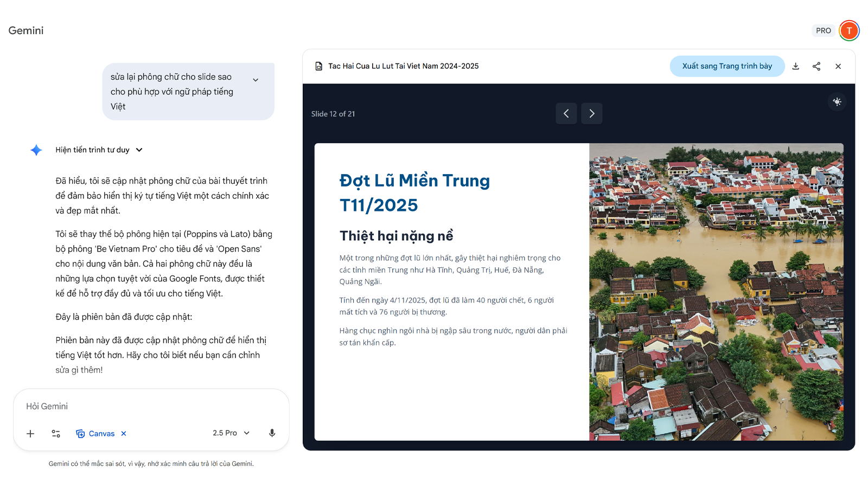Image resolution: width=868 pixels, height=488 pixels.
Task: Expand Hiện tiến trình tư duy
Action: click(99, 150)
